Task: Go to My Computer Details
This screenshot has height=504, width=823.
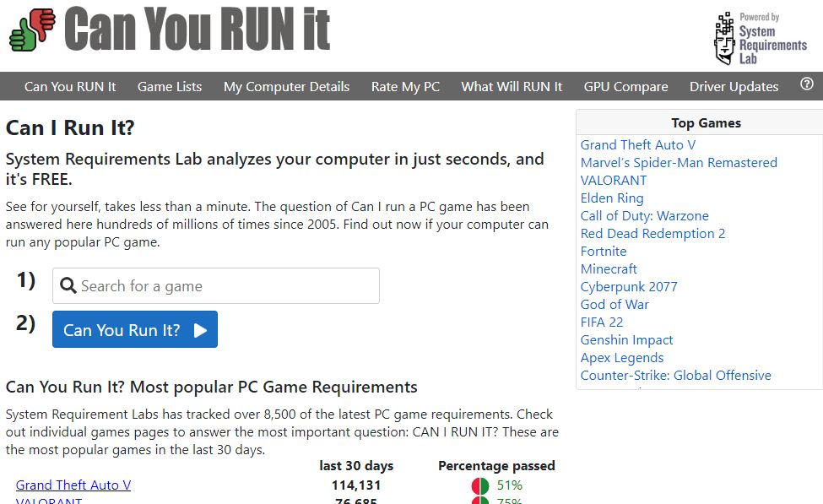Action: 286,87
